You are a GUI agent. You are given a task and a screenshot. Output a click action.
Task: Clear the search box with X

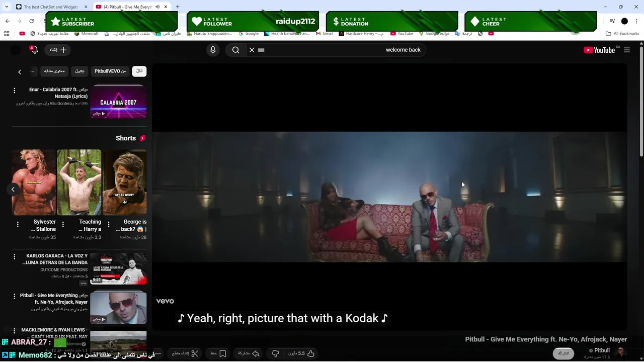point(252,50)
